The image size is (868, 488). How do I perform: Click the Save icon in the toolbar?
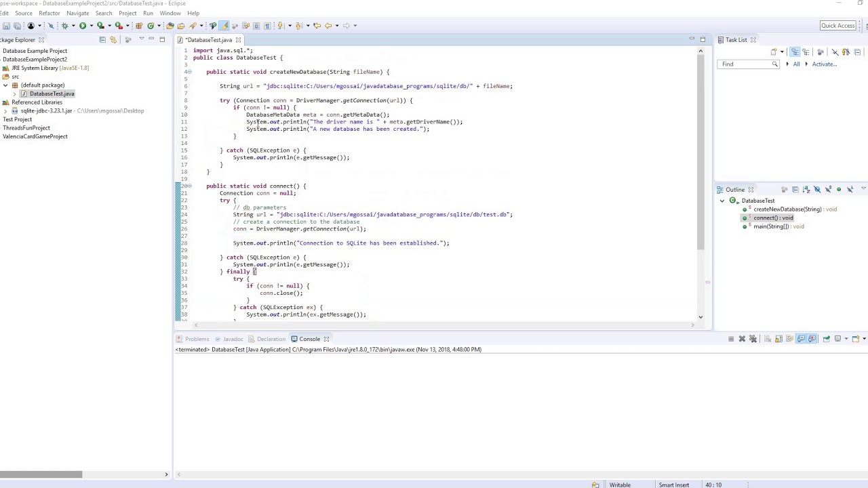tap(6, 26)
